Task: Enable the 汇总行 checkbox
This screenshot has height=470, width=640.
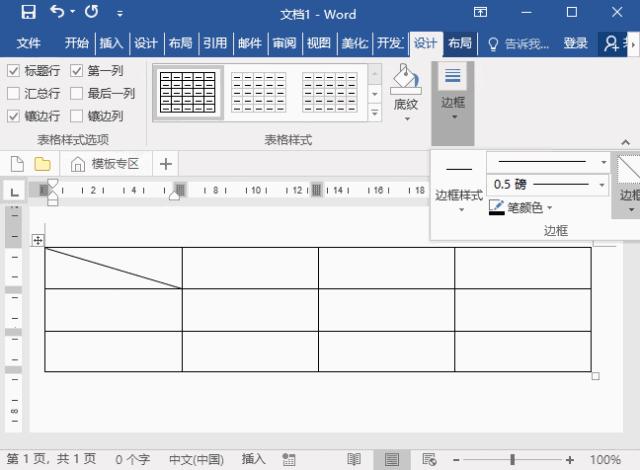Action: coord(13,93)
